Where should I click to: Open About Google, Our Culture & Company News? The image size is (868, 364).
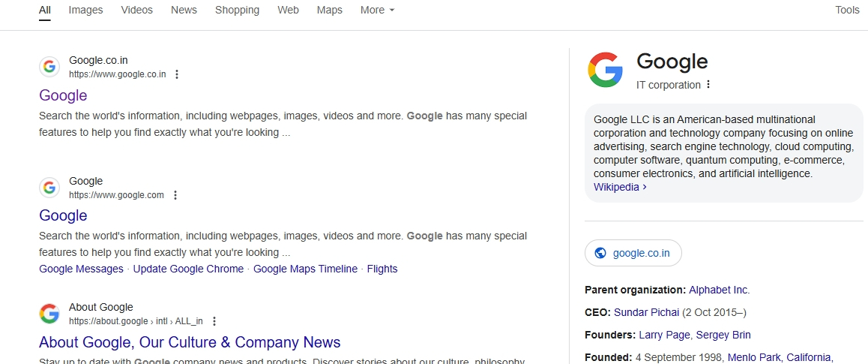(190, 341)
